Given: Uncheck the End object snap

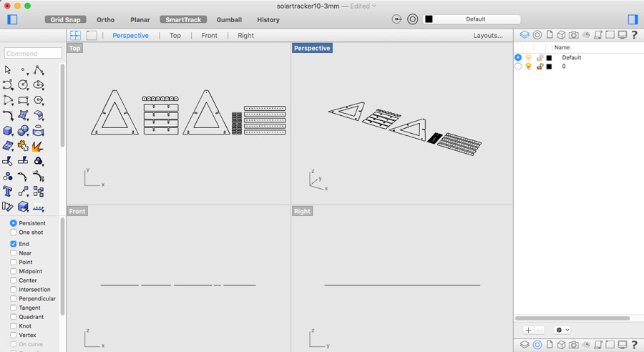Looking at the screenshot, I should (x=14, y=244).
